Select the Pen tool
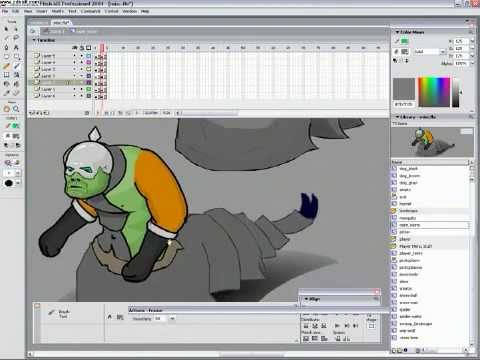 point(6,47)
